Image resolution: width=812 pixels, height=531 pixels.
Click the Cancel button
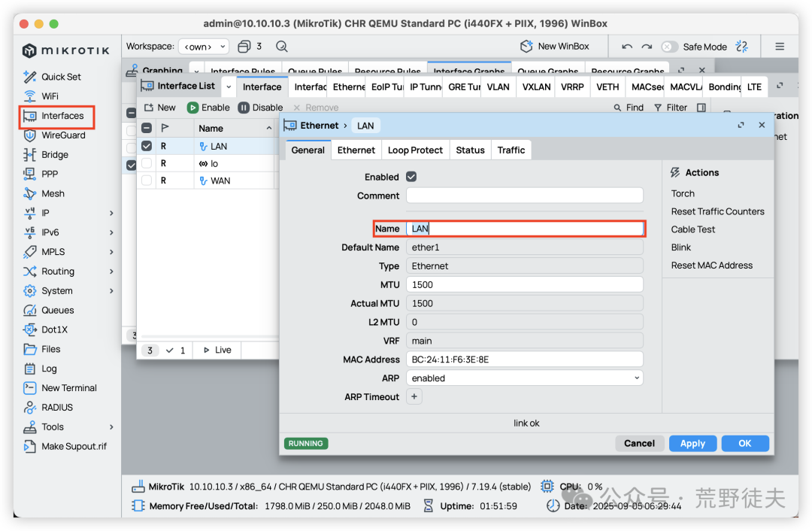tap(639, 444)
